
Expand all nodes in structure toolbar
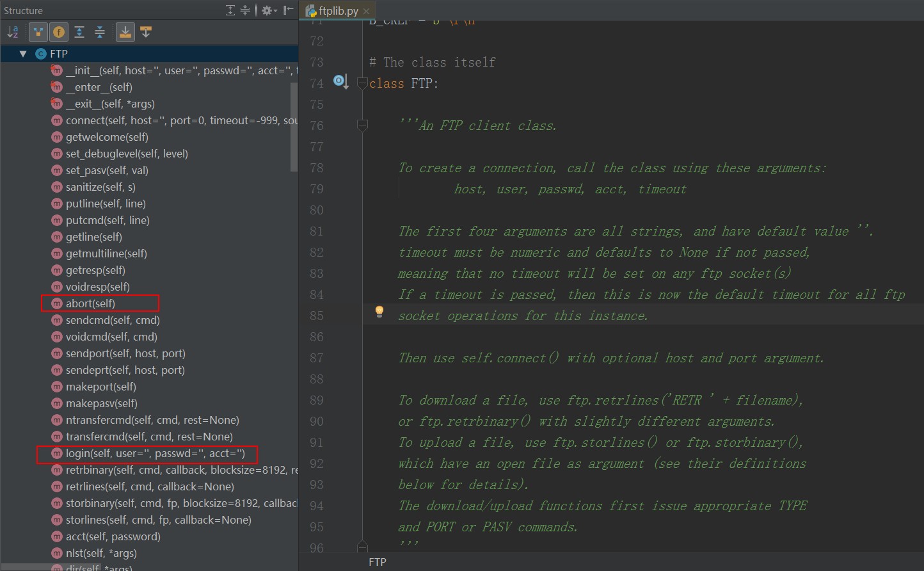tap(79, 32)
